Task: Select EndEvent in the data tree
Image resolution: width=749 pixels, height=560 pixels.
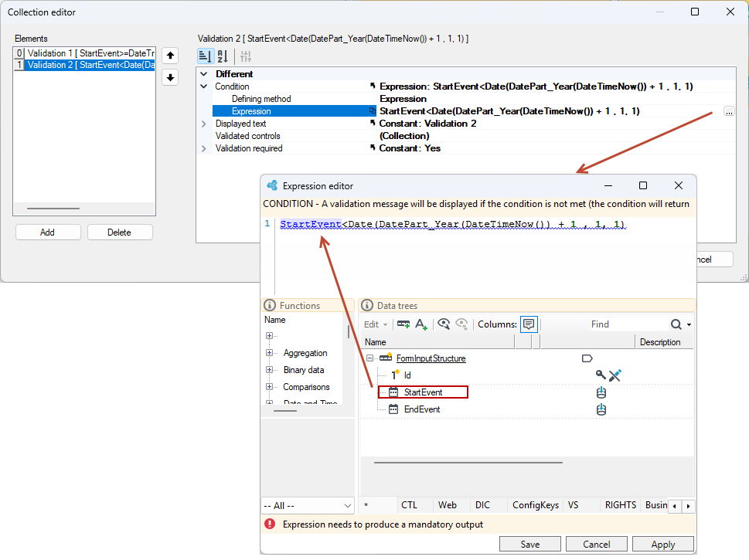Action: point(422,409)
